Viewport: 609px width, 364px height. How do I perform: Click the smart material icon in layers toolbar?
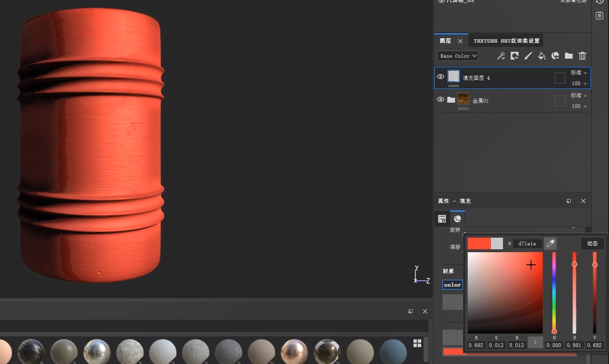click(555, 56)
